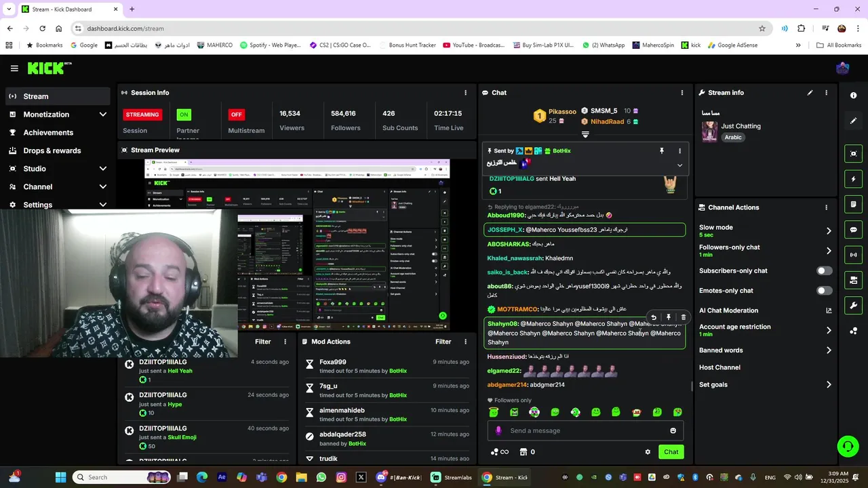Toggle the Partner ON badge
868x488 pixels.
point(184,115)
